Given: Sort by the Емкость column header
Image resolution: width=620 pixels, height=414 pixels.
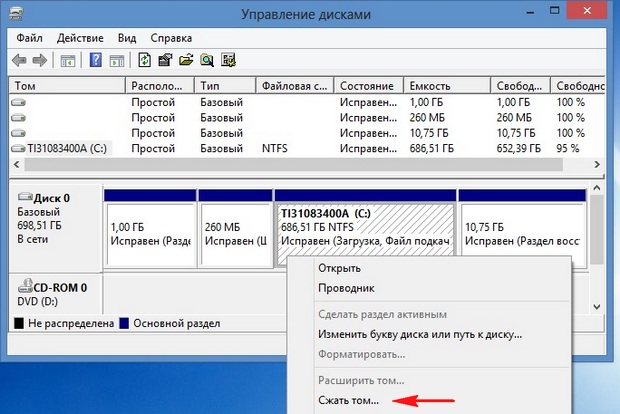Looking at the screenshot, I should point(447,86).
